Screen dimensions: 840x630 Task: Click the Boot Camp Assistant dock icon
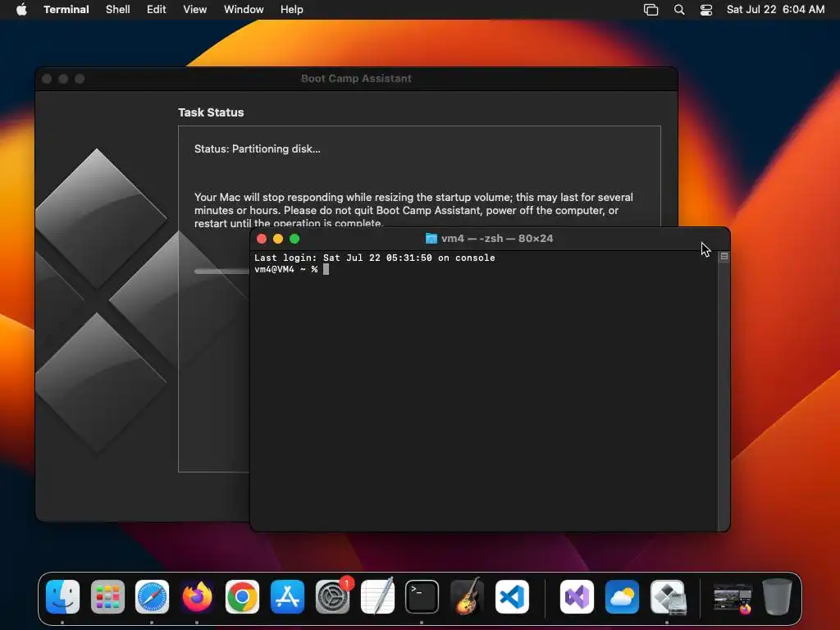[x=668, y=596]
